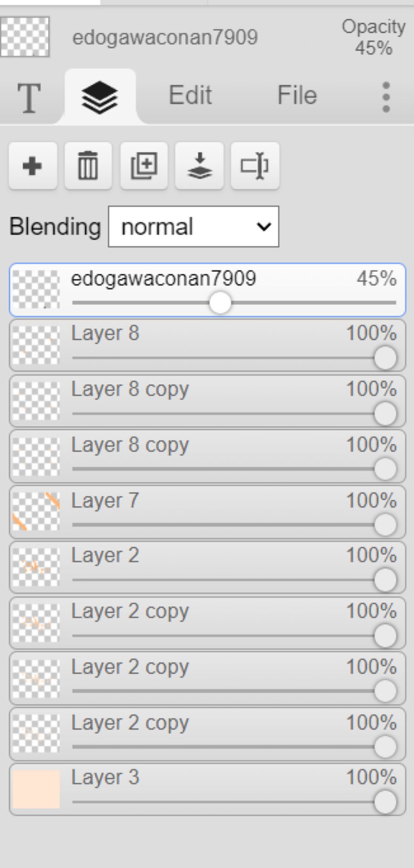Select the layers stack tab icon
The image size is (414, 868).
[x=100, y=97]
